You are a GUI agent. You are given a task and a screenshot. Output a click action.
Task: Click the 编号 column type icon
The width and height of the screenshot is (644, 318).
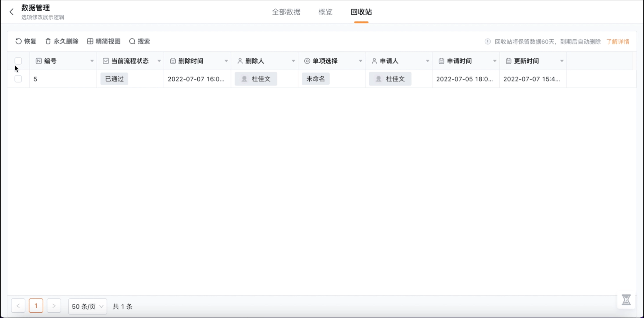pos(39,61)
